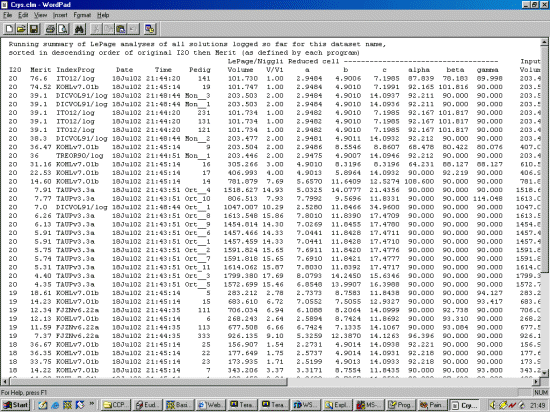Click the Windows Start button
550x412 pixels.
[x=15, y=405]
